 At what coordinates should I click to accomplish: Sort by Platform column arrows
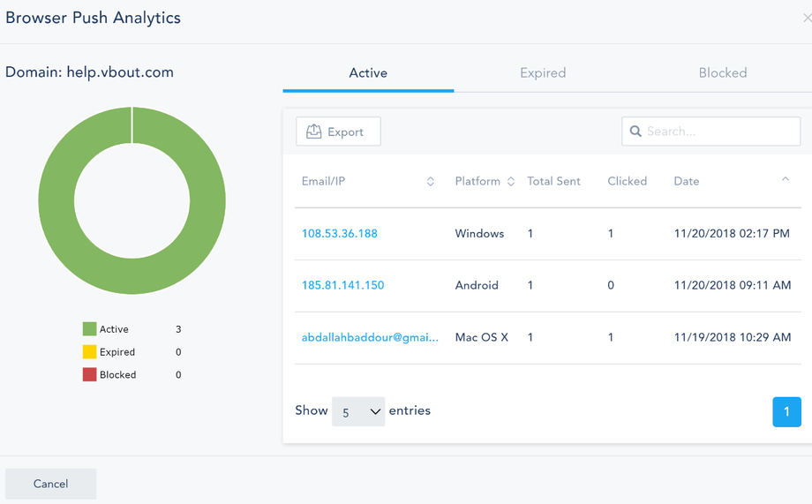509,181
